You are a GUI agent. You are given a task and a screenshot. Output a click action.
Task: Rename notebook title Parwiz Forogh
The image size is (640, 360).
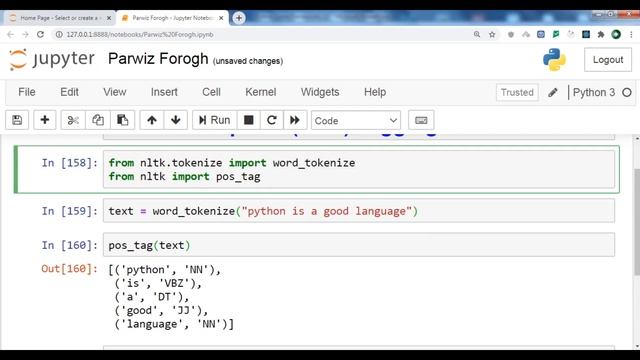(x=158, y=59)
